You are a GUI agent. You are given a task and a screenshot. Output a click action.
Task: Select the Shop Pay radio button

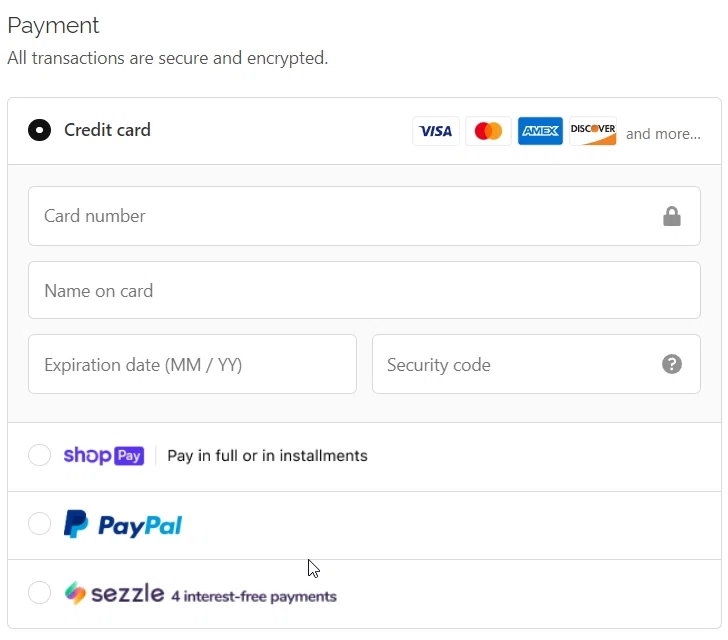coord(39,456)
